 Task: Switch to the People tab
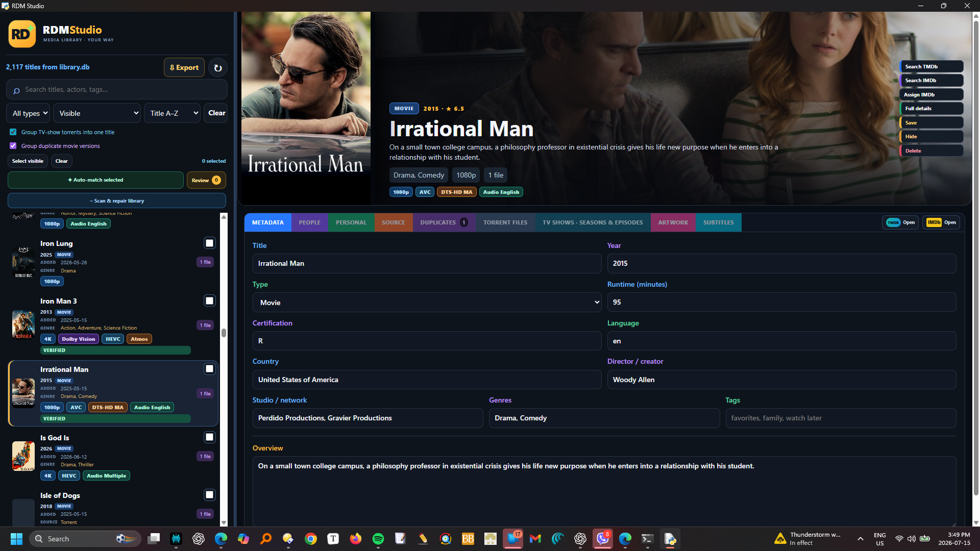click(310, 222)
